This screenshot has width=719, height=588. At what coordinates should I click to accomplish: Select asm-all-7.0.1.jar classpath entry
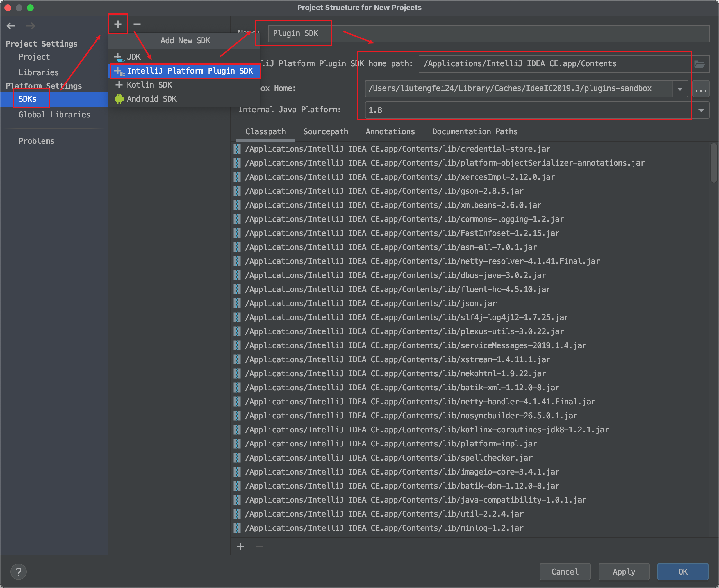click(x=471, y=247)
